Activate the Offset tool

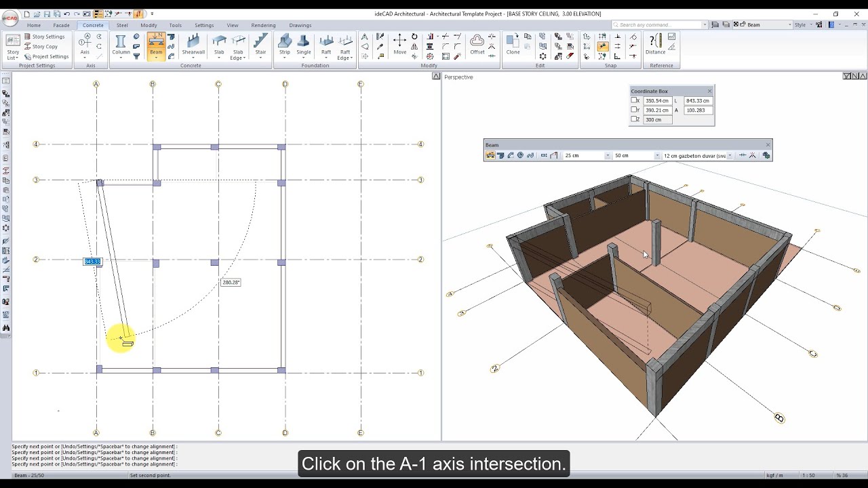click(477, 44)
